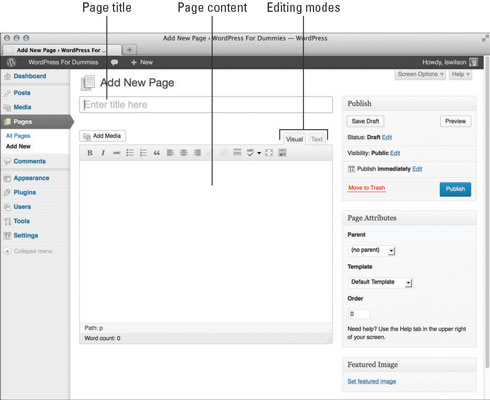Click the WordPress logo in admin bar

[11, 62]
